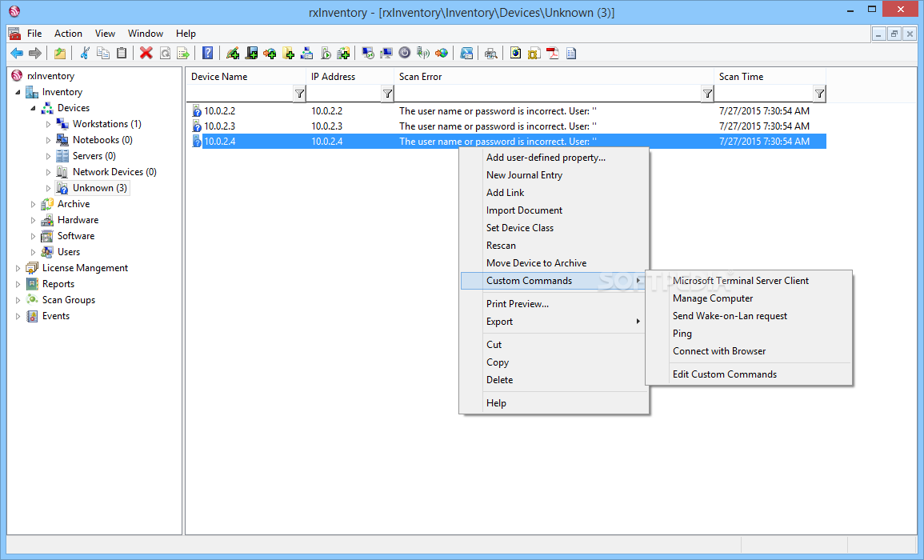The width and height of the screenshot is (924, 560).
Task: Click the export to PDF icon
Action: point(552,54)
